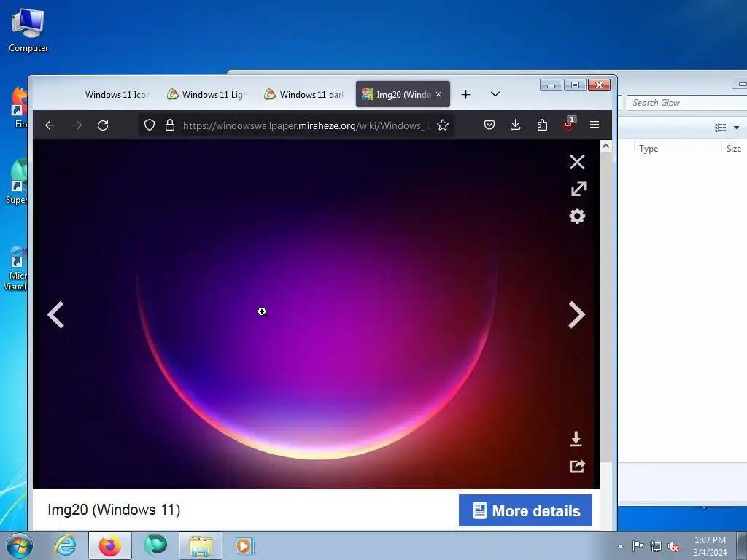Image resolution: width=747 pixels, height=560 pixels.
Task: Show hidden tray icons arrow
Action: pos(620,546)
